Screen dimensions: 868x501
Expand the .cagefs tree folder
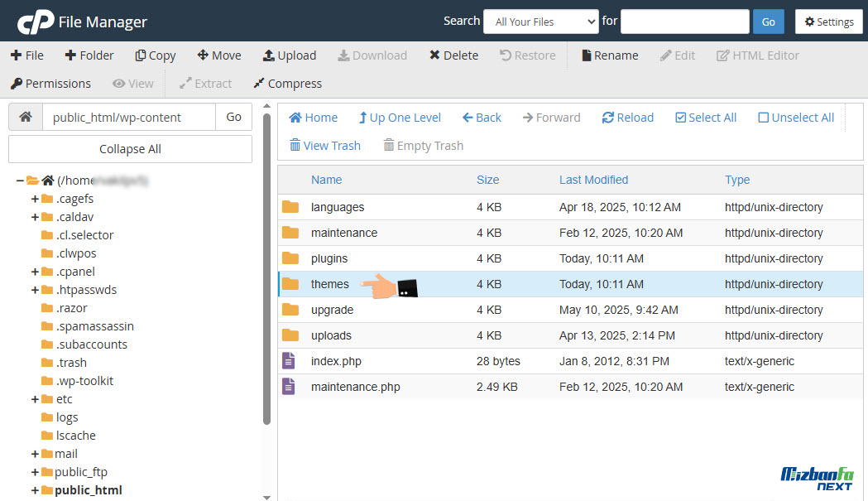tap(35, 199)
